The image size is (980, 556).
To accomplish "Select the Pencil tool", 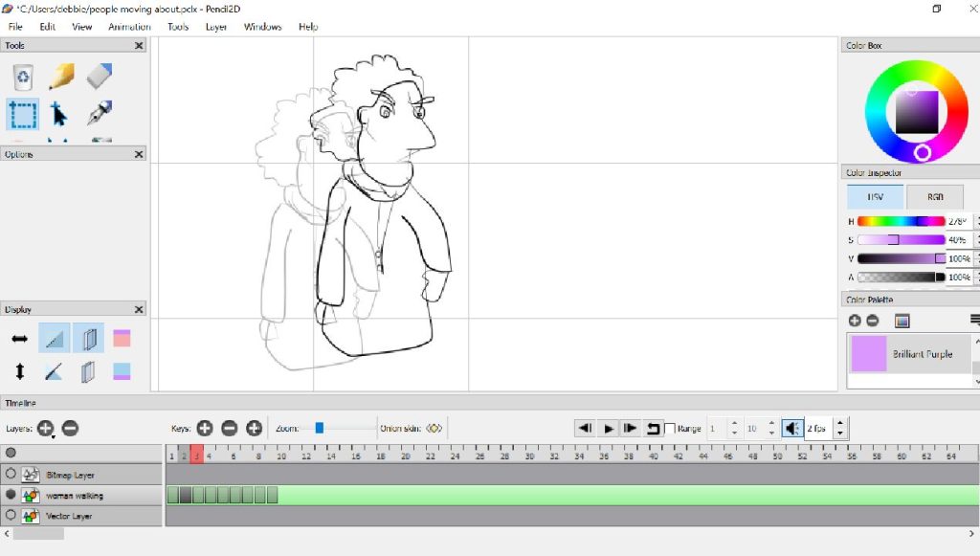I will coord(62,77).
